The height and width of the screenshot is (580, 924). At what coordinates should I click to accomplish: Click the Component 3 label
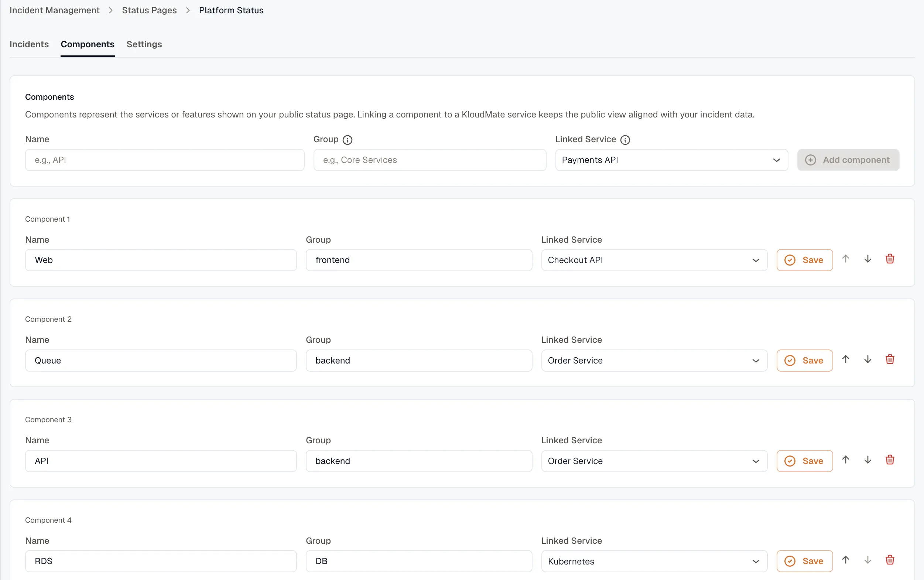pyautogui.click(x=48, y=420)
